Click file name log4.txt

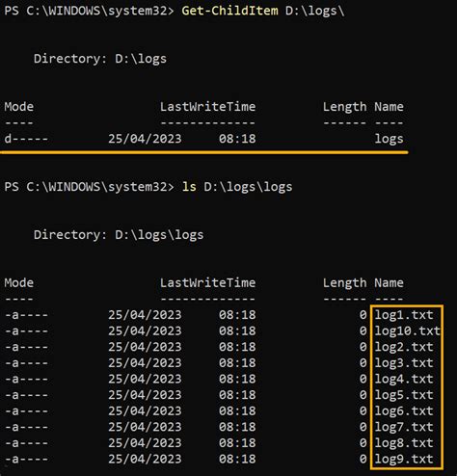point(404,380)
